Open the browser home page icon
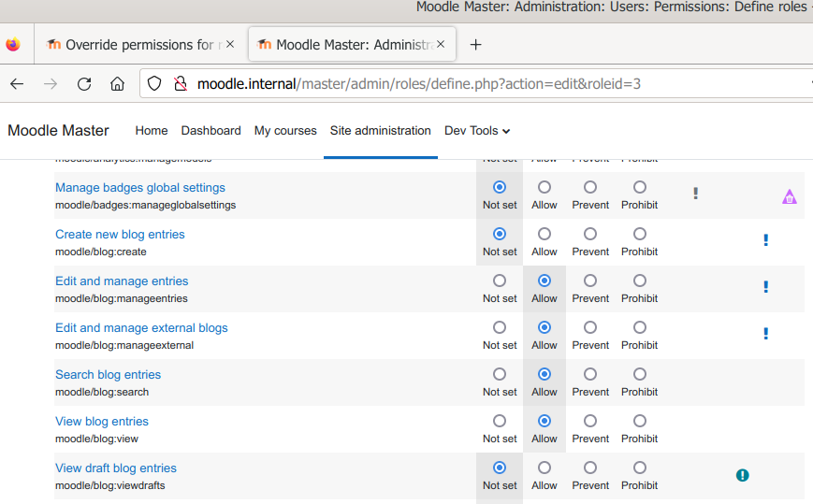Viewport: 813px width, 504px height. pyautogui.click(x=118, y=84)
